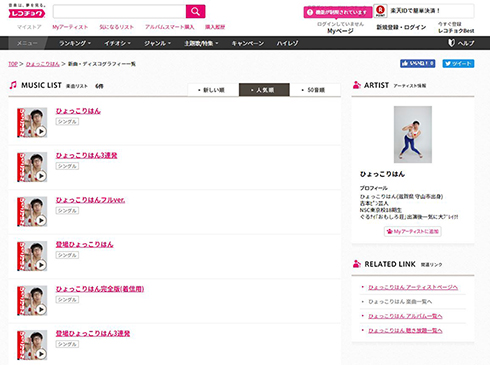
Task: Sort music list by 人気順
Action: point(264,90)
